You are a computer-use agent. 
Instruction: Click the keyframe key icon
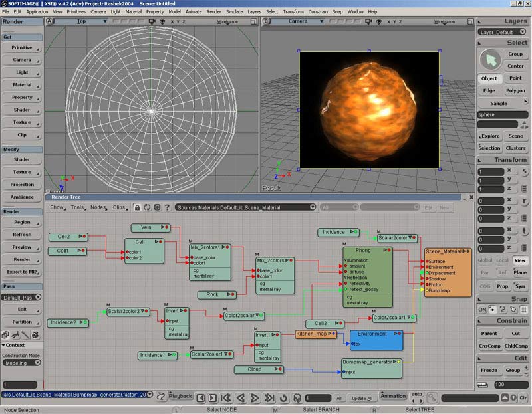tap(432, 397)
